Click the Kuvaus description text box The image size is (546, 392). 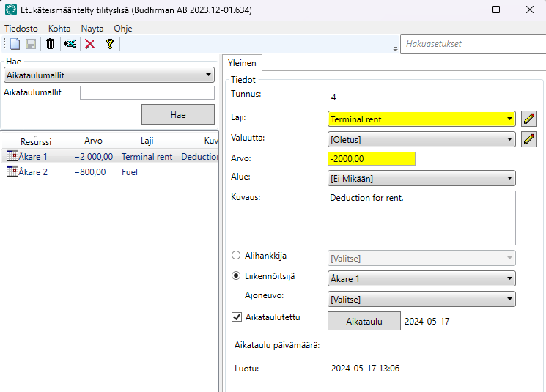421,218
